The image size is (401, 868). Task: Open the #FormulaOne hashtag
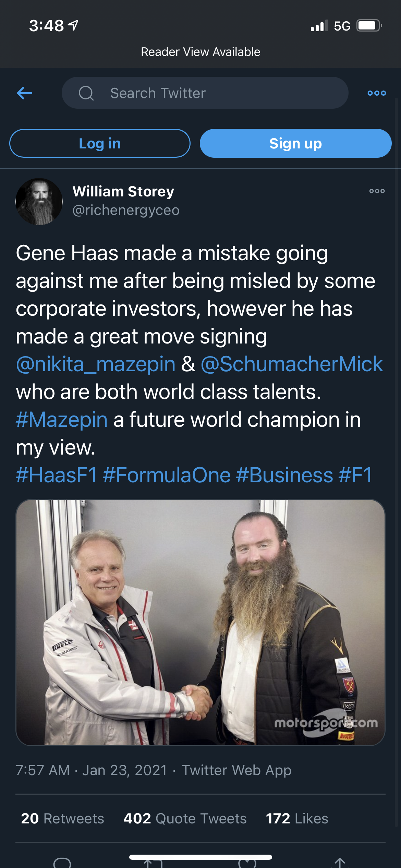click(x=167, y=475)
